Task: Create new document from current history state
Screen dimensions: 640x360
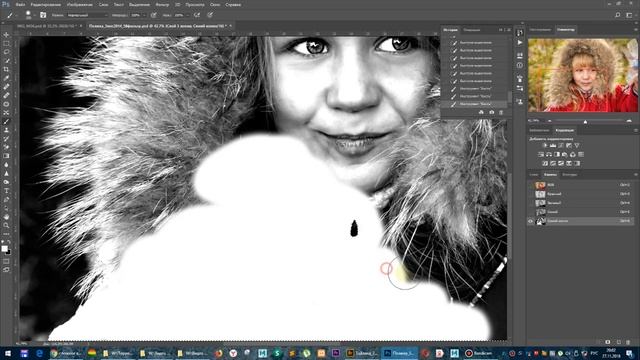Action: pos(481,112)
